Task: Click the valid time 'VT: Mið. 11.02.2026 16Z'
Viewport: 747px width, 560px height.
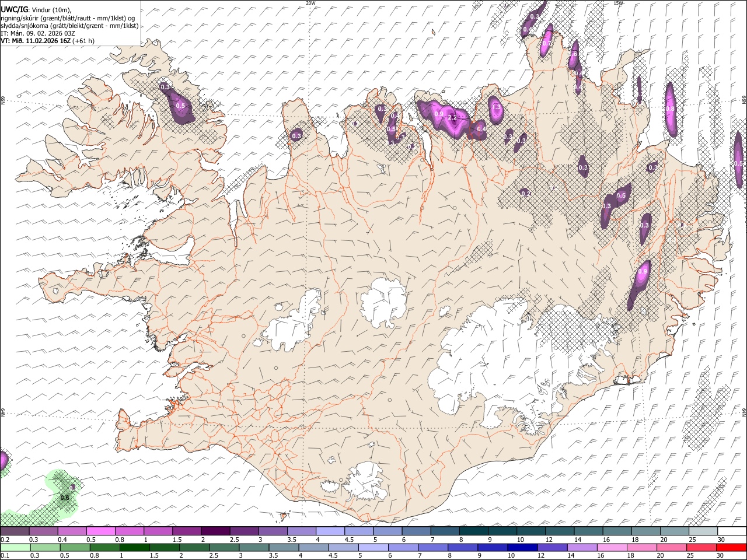Action: (36, 41)
